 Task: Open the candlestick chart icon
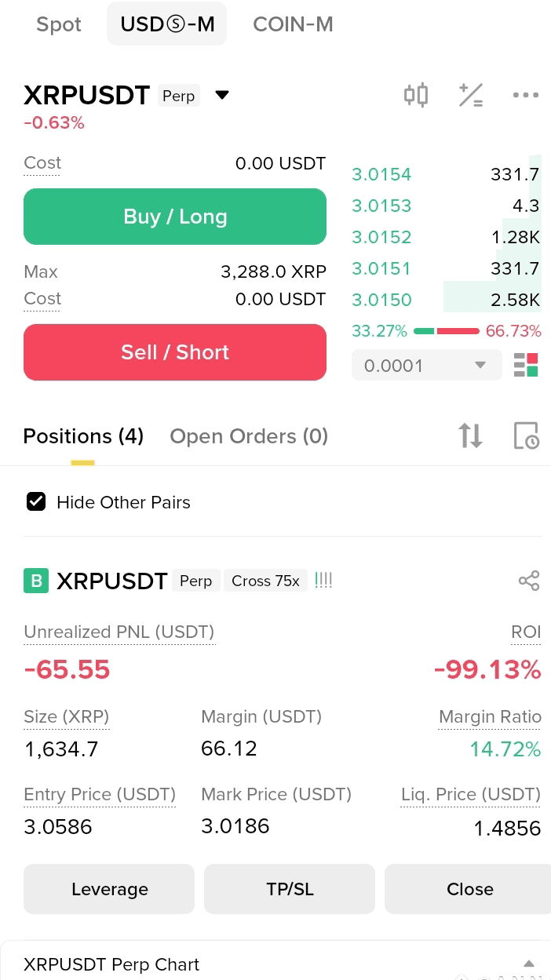click(x=415, y=95)
